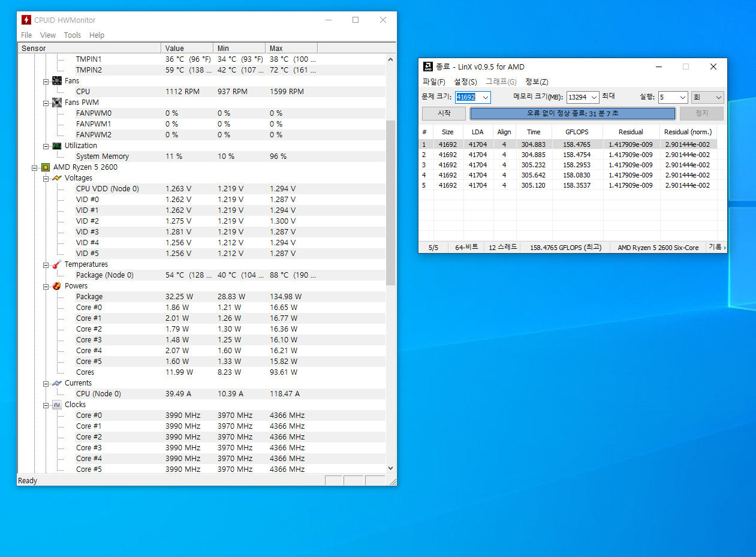Viewport: 756px width, 557px height.
Task: Collapse the Powers tree node
Action: point(46,286)
